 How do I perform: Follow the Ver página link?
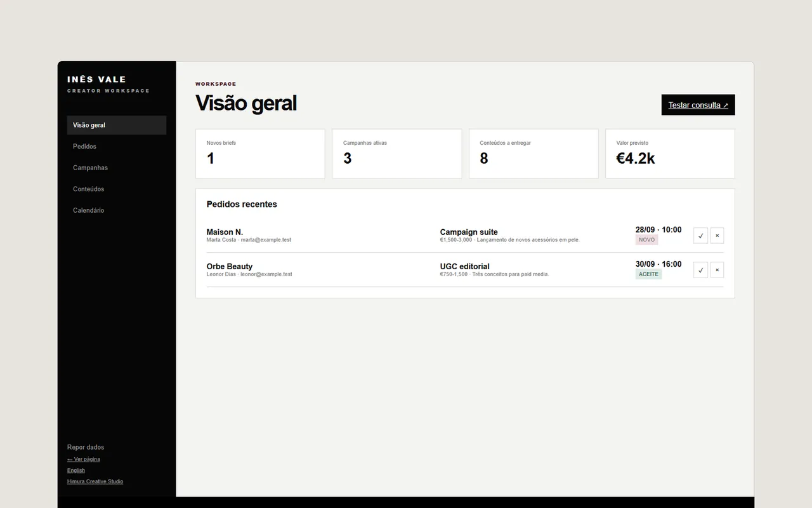click(84, 459)
